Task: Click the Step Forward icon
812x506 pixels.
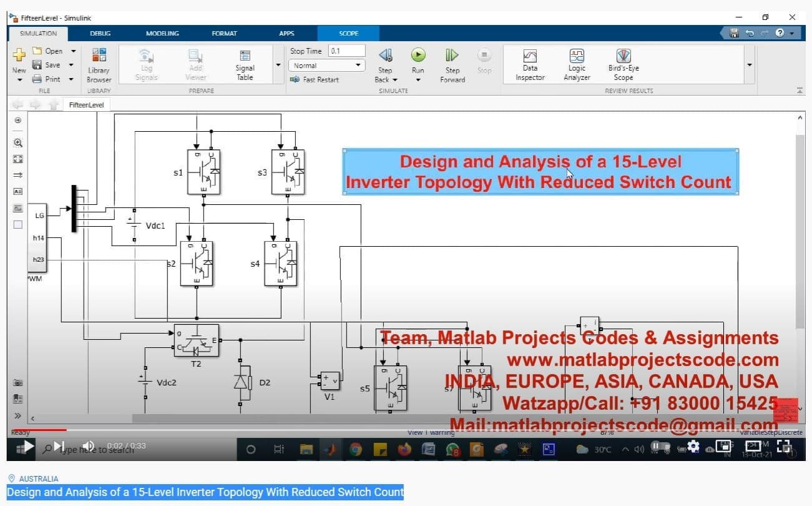Action: pyautogui.click(x=452, y=56)
